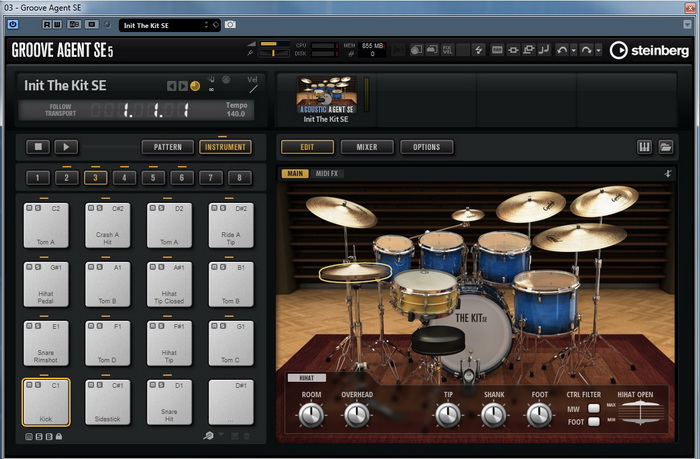Turn the Foot knob
The width and height of the screenshot is (700, 459).
[539, 415]
